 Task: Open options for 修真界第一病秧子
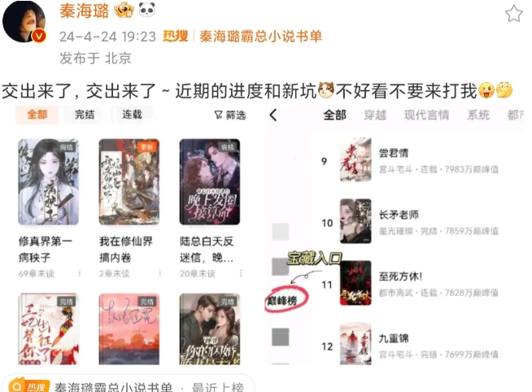pos(80,273)
